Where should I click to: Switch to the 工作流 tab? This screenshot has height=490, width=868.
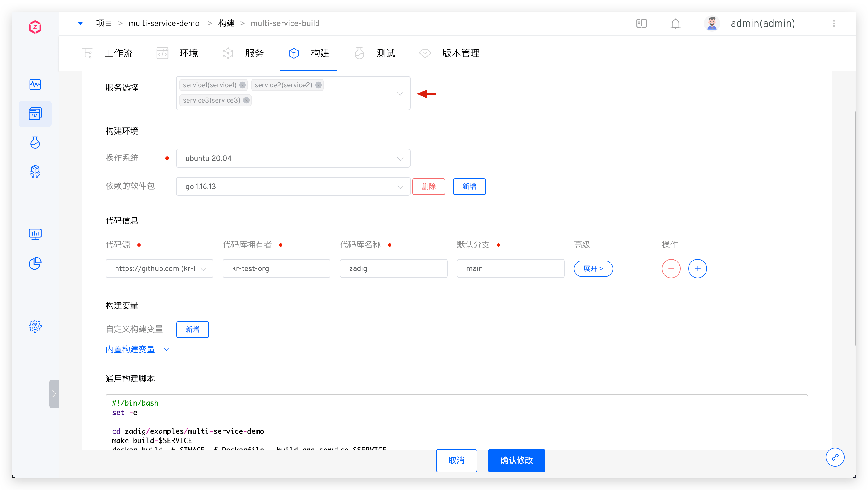118,53
